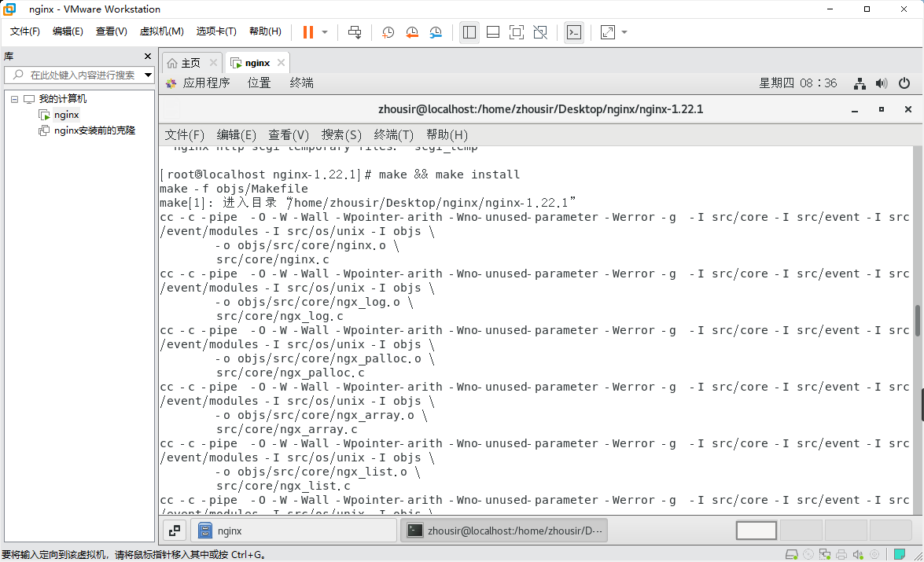Image resolution: width=924 pixels, height=562 pixels.
Task: Click the printer status bar icon
Action: pyautogui.click(x=841, y=554)
